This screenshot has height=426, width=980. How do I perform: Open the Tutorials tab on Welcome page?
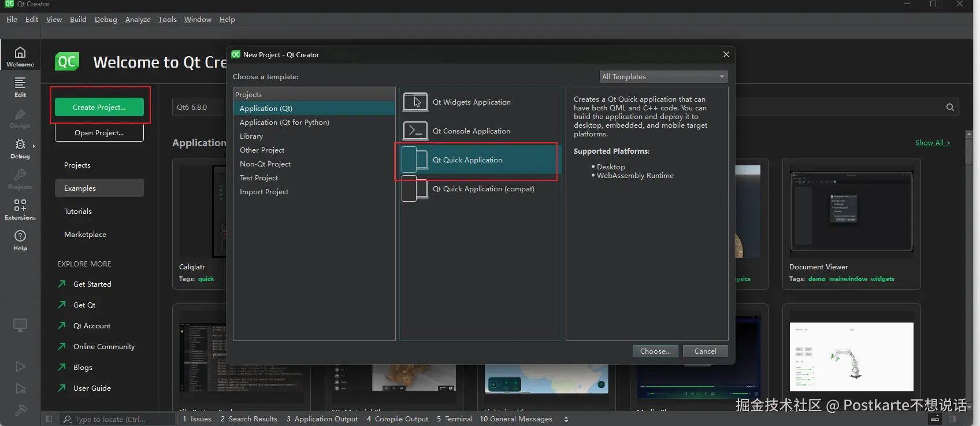[x=99, y=211]
